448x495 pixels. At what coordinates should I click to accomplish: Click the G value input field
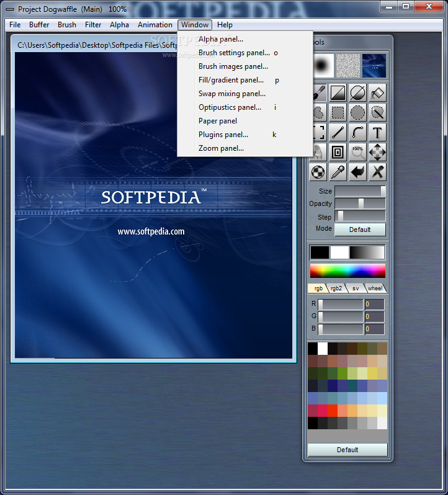coord(374,316)
